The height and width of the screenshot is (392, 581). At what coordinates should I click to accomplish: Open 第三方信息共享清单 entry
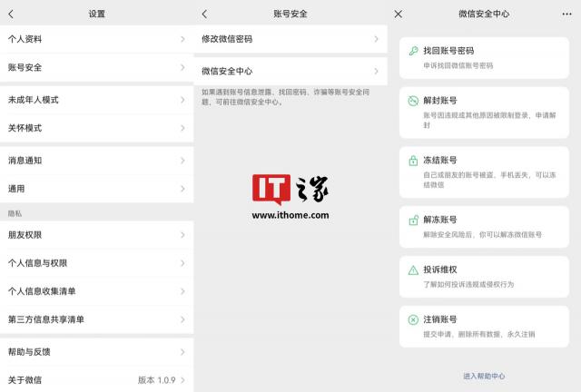[96, 319]
